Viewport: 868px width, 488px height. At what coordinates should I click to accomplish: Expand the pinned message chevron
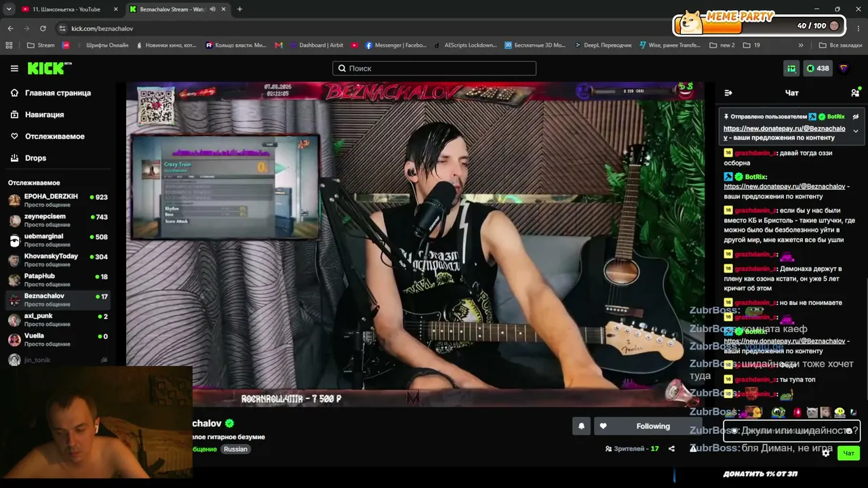pos(855,131)
